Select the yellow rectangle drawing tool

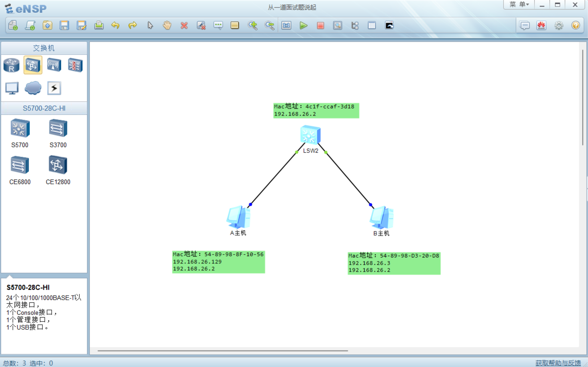click(x=235, y=25)
